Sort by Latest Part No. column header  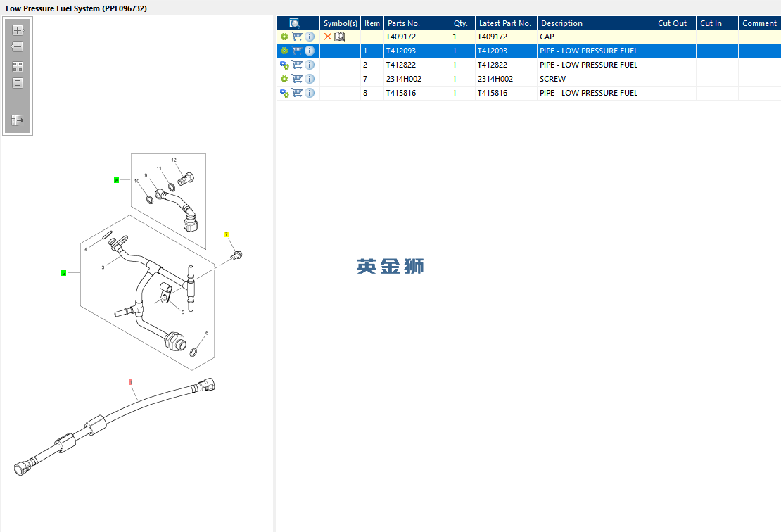(506, 23)
